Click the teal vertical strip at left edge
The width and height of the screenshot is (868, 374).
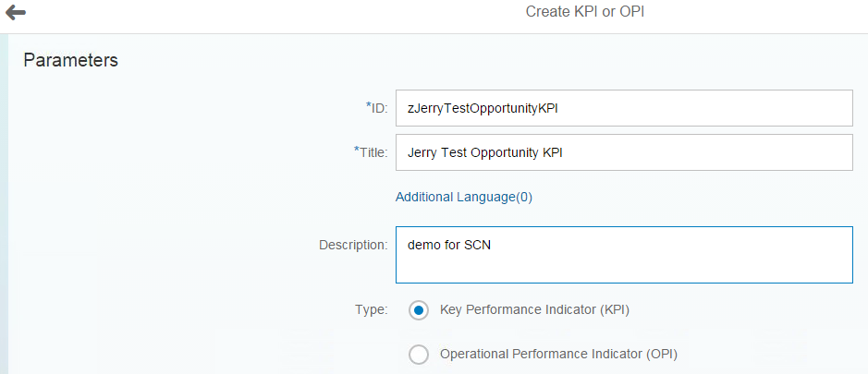point(4,203)
